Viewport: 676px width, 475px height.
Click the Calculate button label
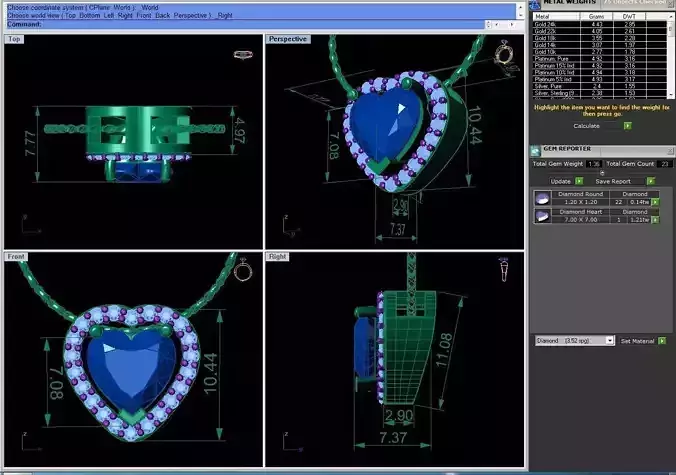coord(586,126)
